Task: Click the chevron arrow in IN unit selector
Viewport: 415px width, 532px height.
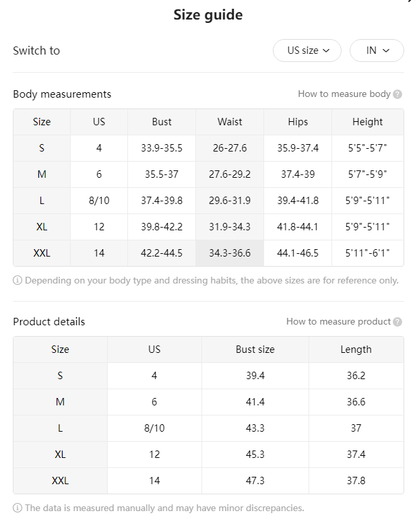Action: [386, 51]
